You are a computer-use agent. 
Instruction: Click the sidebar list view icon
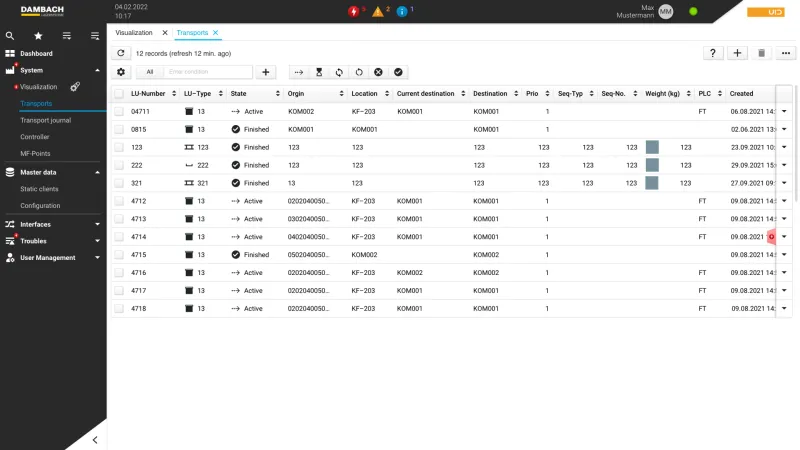67,36
